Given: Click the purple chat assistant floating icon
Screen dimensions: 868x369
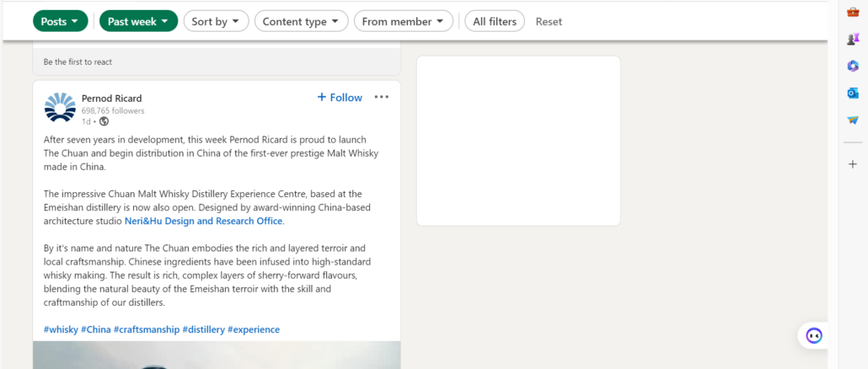Looking at the screenshot, I should point(814,335).
